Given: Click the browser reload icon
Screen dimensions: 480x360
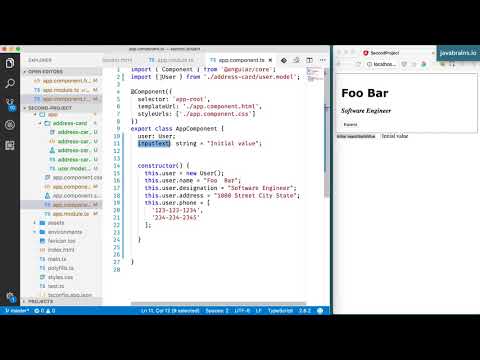Looking at the screenshot, I should [358, 64].
